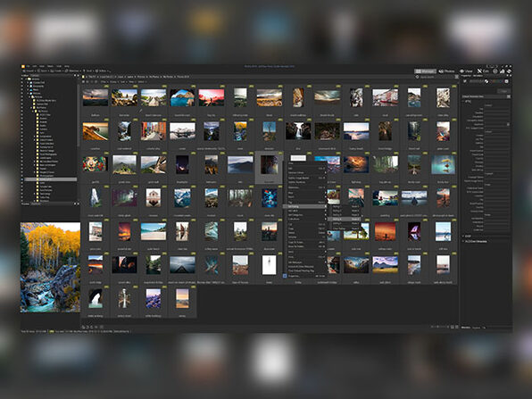The width and height of the screenshot is (532, 399).
Task: Select the mirrored church reflection thumbnail
Action: [x=153, y=198]
